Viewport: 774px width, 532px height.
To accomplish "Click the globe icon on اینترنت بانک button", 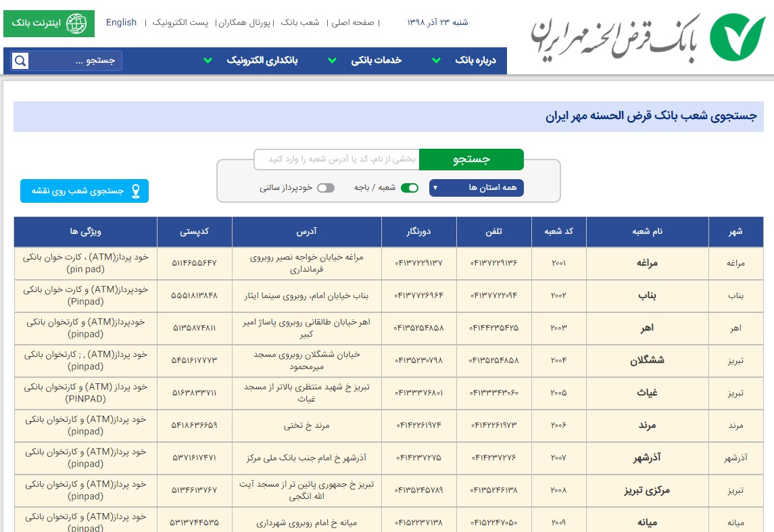I will pos(76,23).
